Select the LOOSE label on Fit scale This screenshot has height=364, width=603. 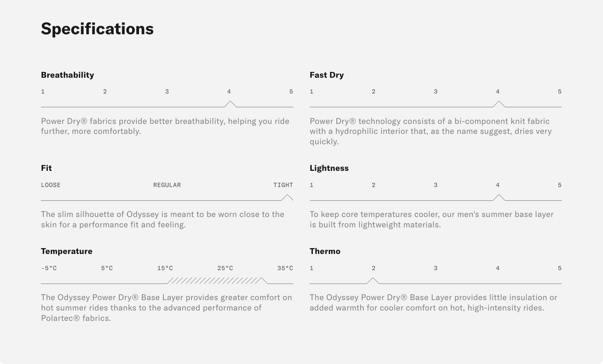(51, 185)
